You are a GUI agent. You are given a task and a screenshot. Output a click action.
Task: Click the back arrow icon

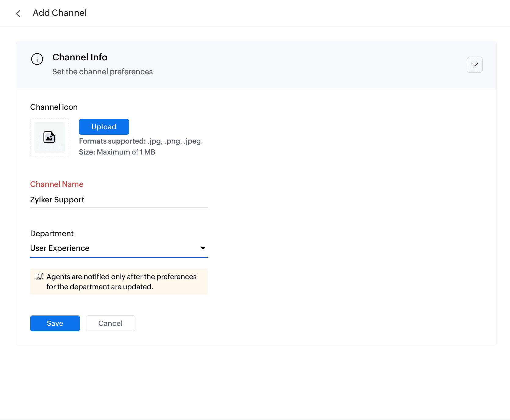pyautogui.click(x=18, y=13)
